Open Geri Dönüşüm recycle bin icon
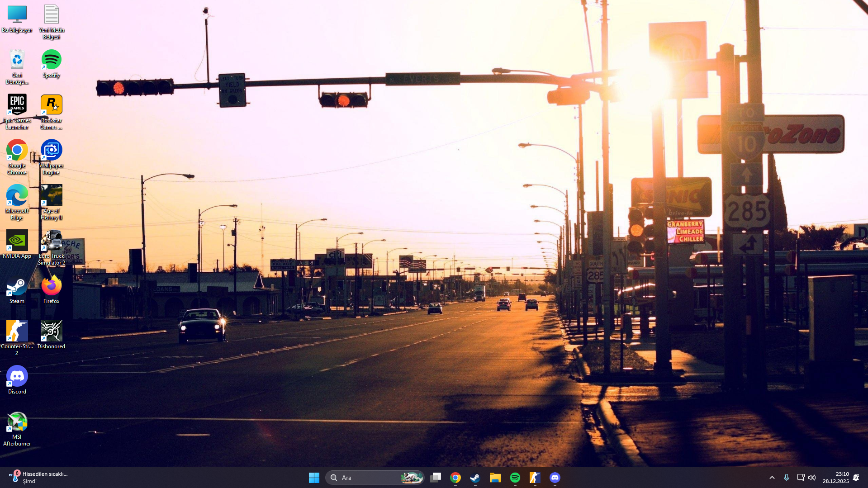868x488 pixels. (17, 67)
